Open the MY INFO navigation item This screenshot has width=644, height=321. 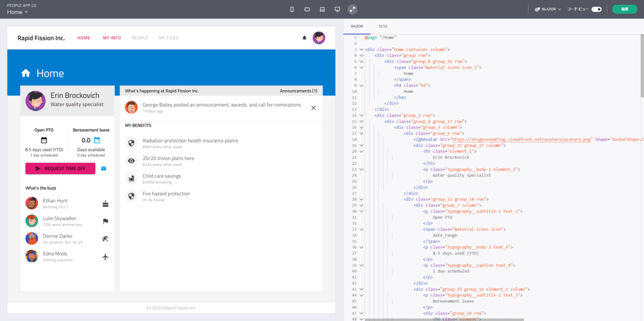[112, 38]
